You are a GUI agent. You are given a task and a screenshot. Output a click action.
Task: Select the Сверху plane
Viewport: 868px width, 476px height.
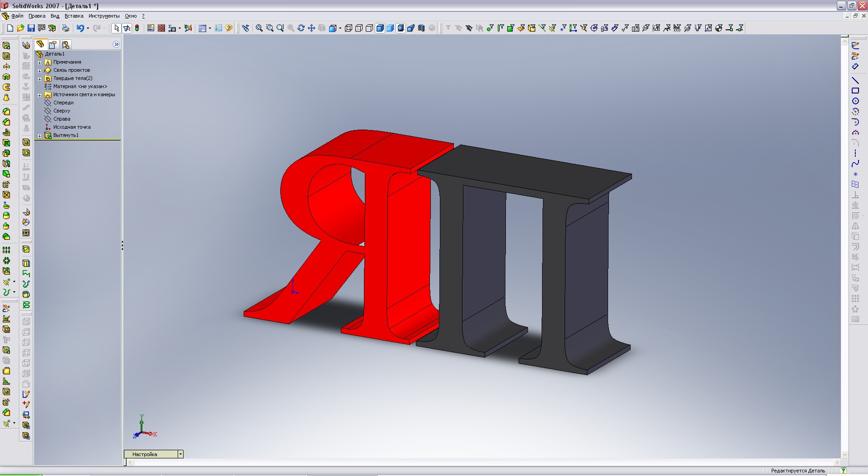tap(62, 111)
